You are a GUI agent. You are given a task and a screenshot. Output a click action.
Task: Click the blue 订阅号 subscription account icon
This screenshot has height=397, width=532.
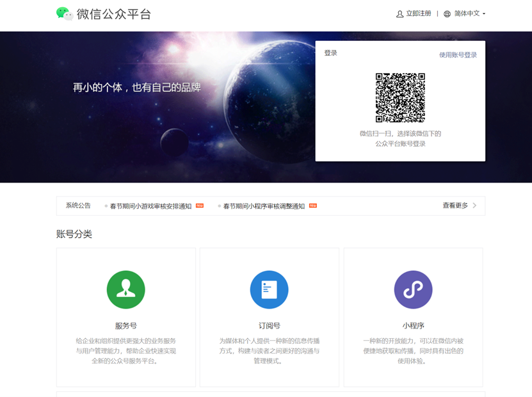(x=270, y=289)
